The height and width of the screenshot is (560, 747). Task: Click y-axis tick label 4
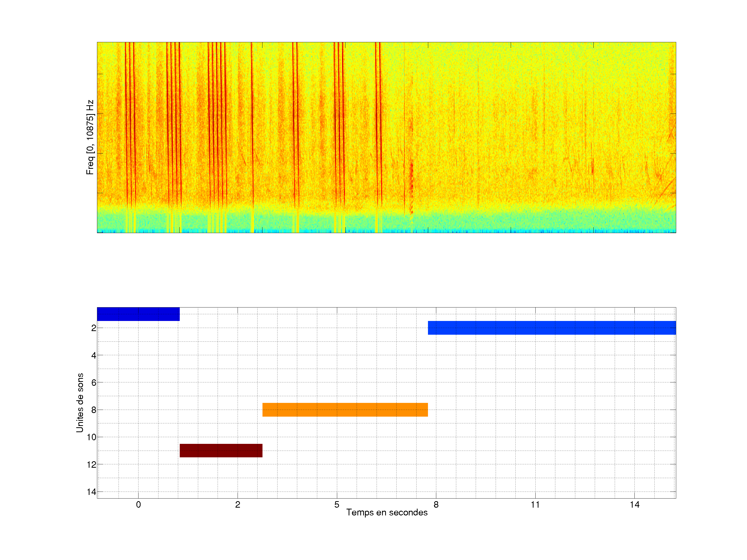[x=94, y=355]
